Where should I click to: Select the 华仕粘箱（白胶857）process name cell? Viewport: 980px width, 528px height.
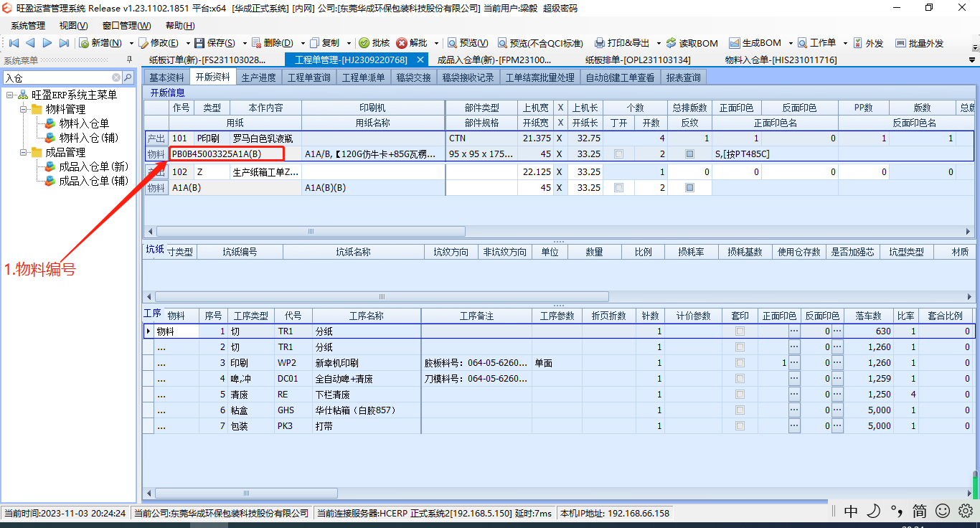coord(367,410)
